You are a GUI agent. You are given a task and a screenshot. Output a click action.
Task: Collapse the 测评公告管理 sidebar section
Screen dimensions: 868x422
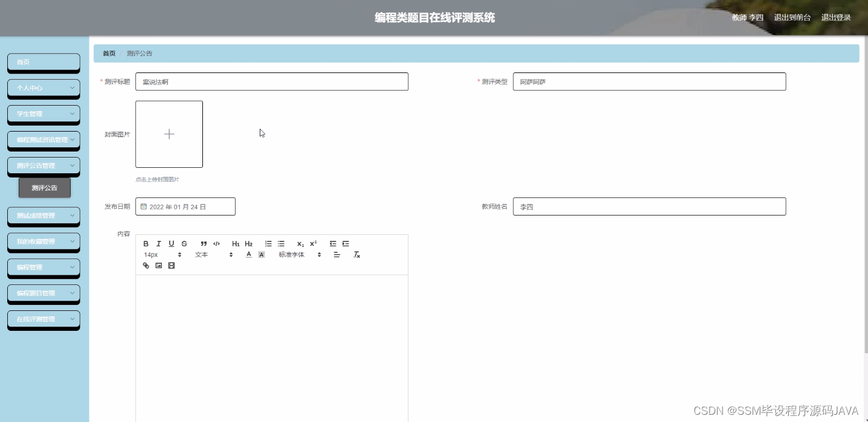coord(43,166)
